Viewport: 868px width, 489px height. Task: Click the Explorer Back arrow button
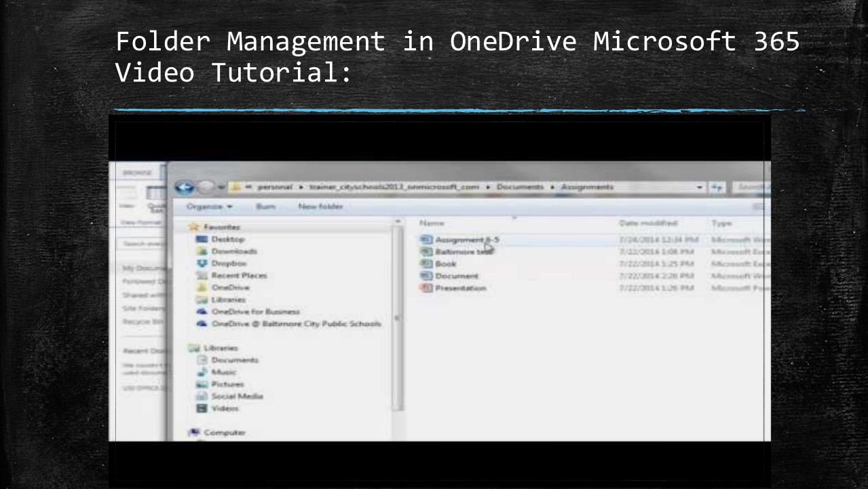183,187
